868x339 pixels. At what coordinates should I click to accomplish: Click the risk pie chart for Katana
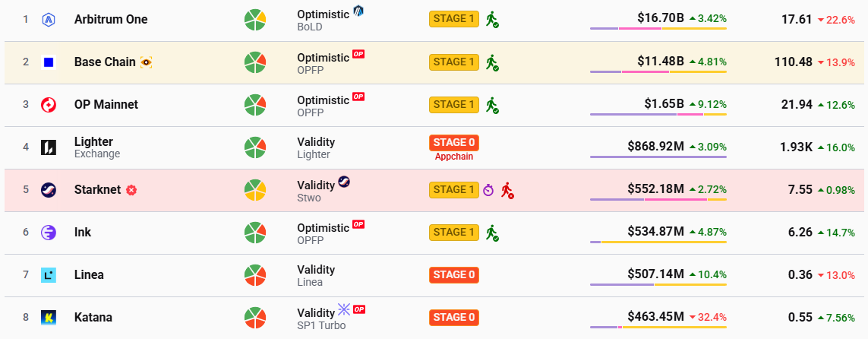click(x=254, y=317)
